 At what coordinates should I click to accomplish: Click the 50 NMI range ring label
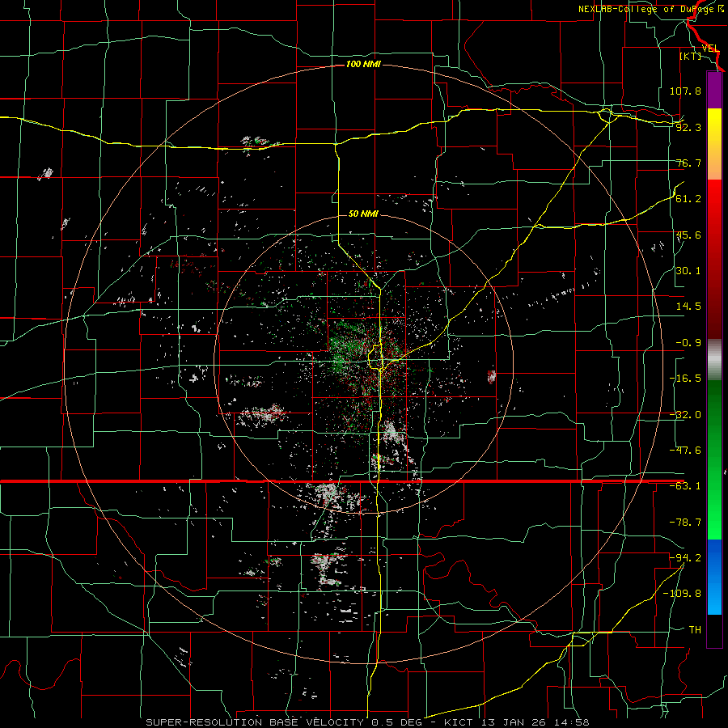coord(363,214)
